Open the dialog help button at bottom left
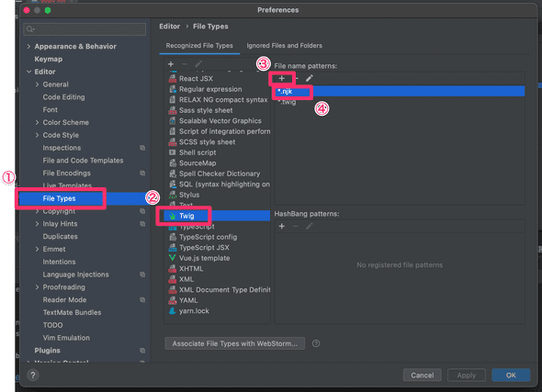 click(33, 375)
